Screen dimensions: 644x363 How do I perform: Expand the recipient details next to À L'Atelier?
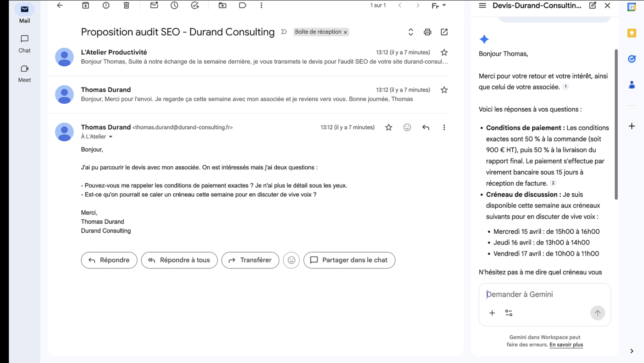pyautogui.click(x=111, y=137)
